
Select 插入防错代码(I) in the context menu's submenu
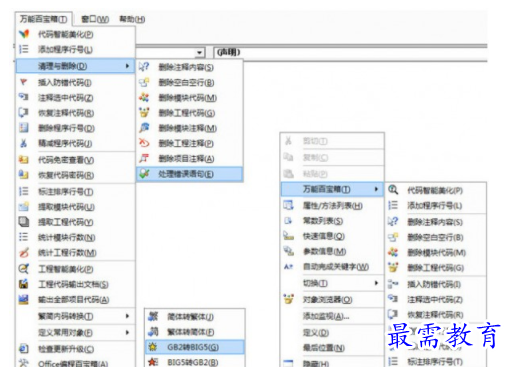click(x=435, y=284)
